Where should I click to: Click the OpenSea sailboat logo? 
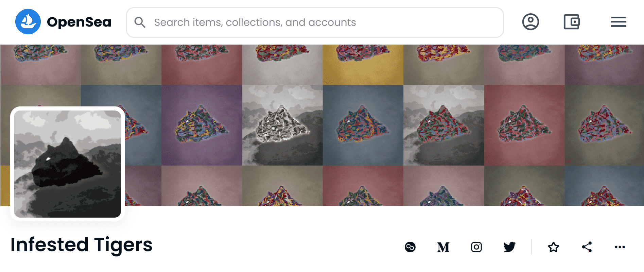point(28,22)
